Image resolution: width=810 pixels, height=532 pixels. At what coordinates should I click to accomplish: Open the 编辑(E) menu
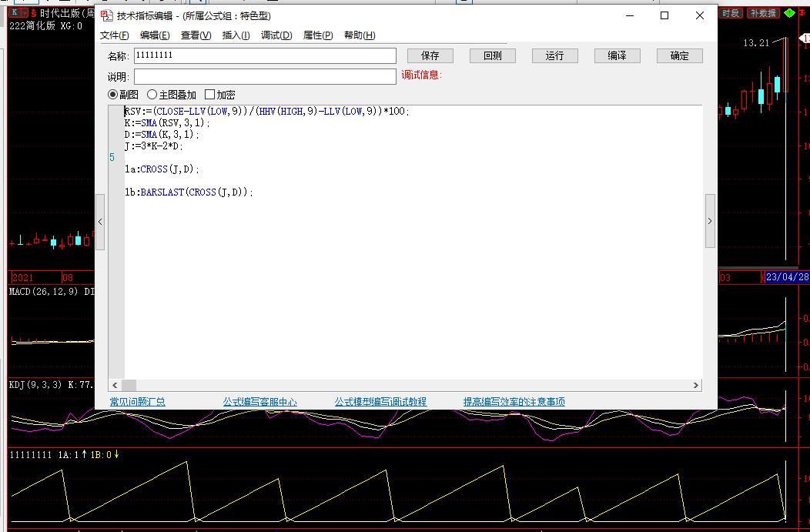click(x=155, y=35)
